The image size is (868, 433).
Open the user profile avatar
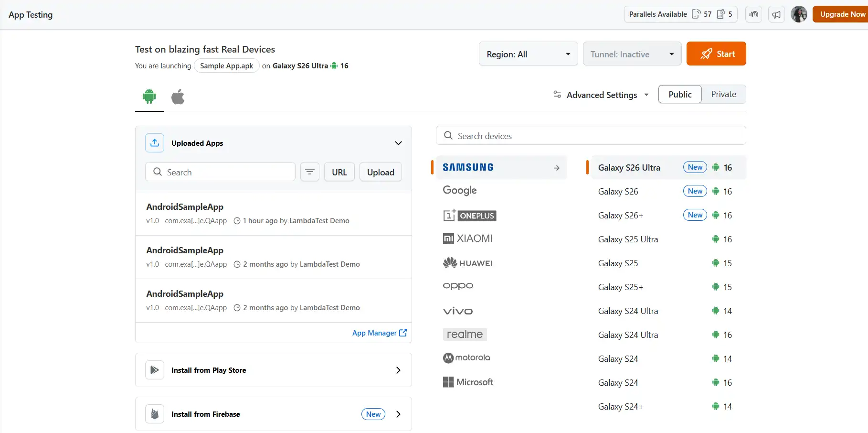799,14
